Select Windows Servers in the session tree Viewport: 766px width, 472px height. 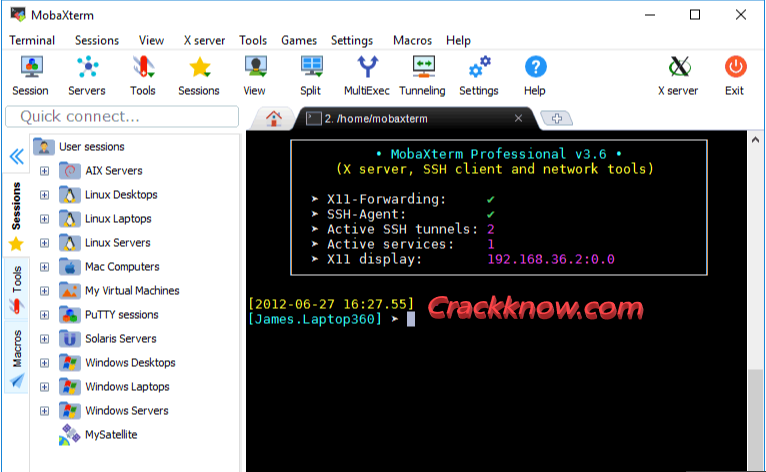pyautogui.click(x=127, y=410)
